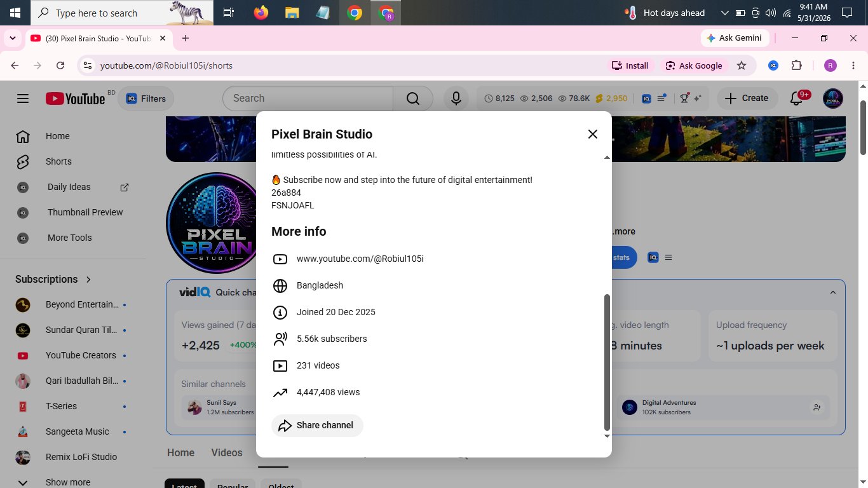Focus the YouTube Search field
The height and width of the screenshot is (488, 868).
tap(308, 98)
